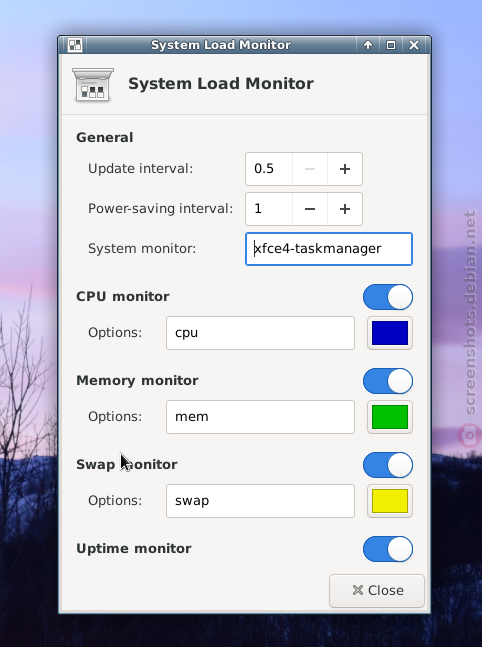The width and height of the screenshot is (482, 647).
Task: Click the window menu icon in title bar
Action: tap(75, 45)
